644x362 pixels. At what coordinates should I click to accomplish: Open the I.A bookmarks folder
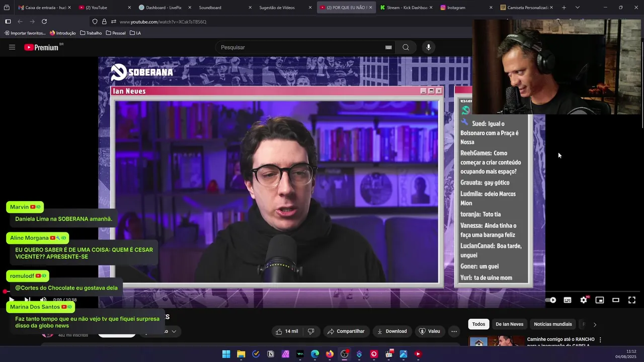pyautogui.click(x=135, y=33)
